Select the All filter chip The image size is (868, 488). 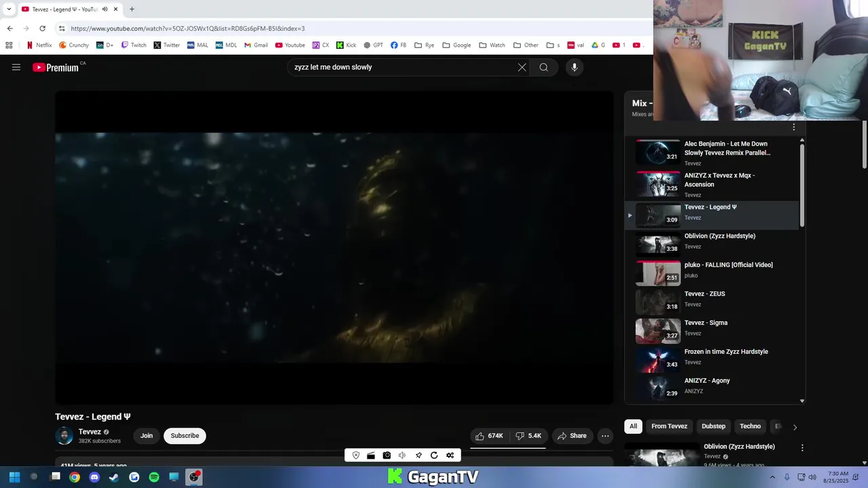[x=633, y=426]
